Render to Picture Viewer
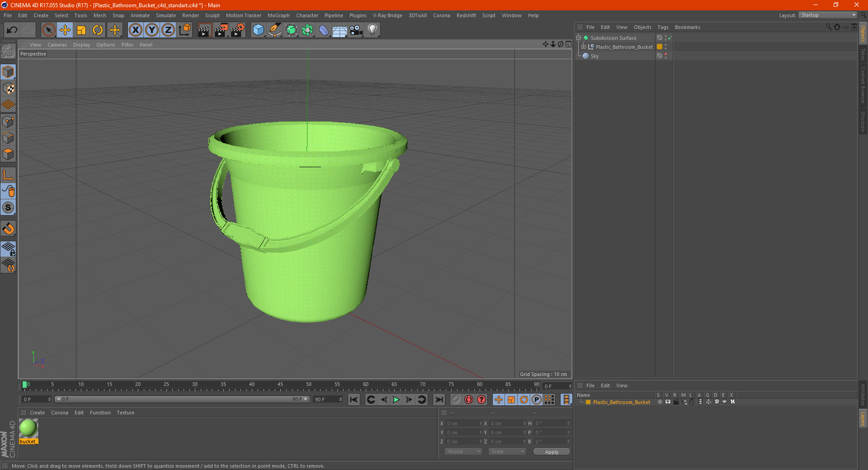This screenshot has width=868, height=470. point(221,30)
